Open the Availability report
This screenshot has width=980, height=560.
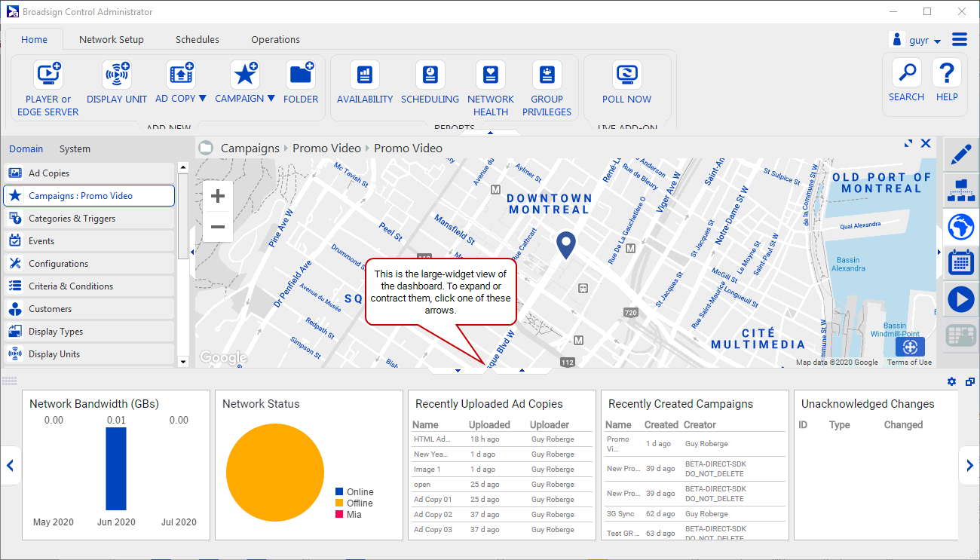365,83
